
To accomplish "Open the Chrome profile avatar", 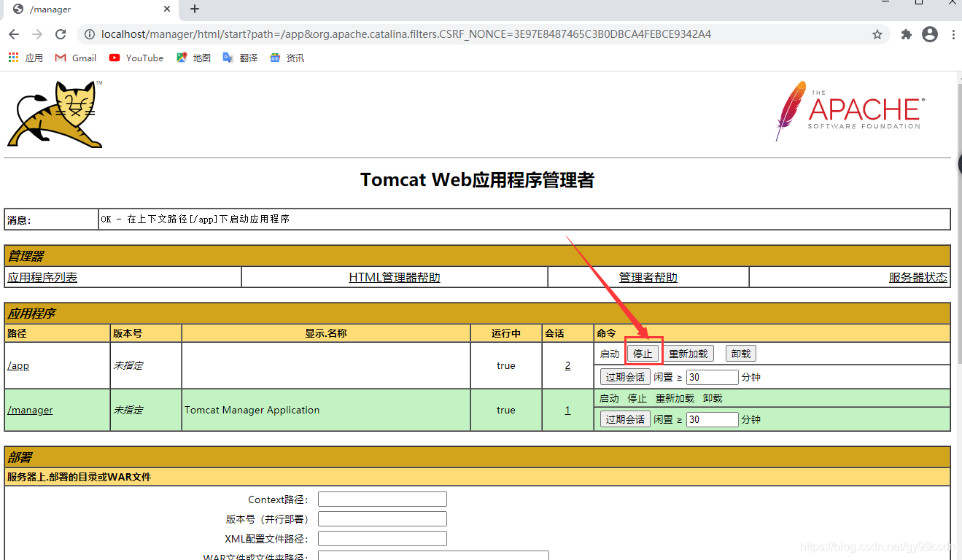I will click(x=930, y=34).
